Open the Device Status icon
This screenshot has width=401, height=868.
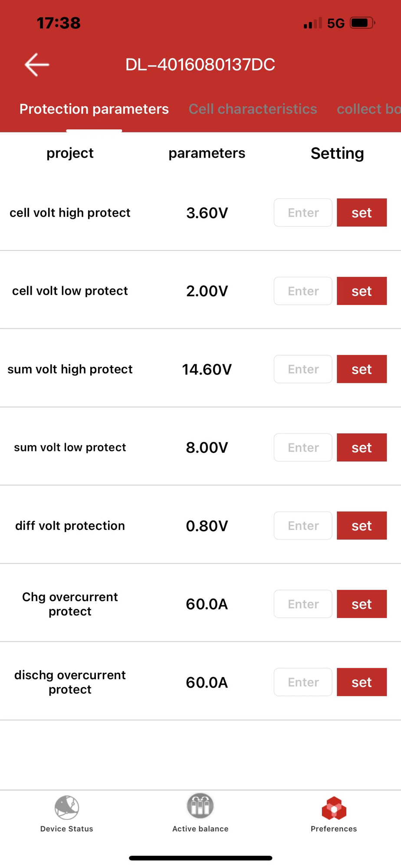[67, 807]
